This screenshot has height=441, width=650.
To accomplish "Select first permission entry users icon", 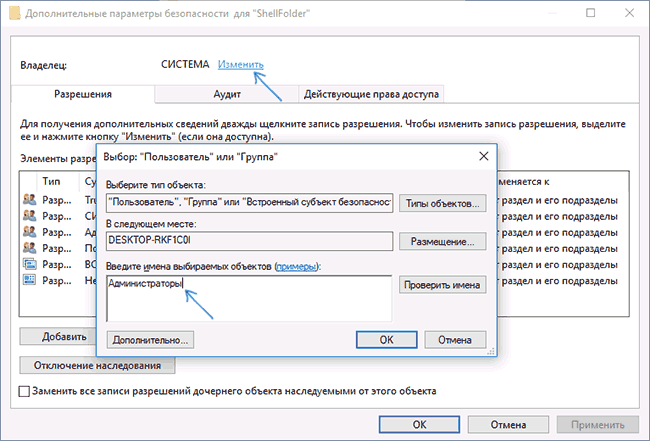I will pos(29,200).
